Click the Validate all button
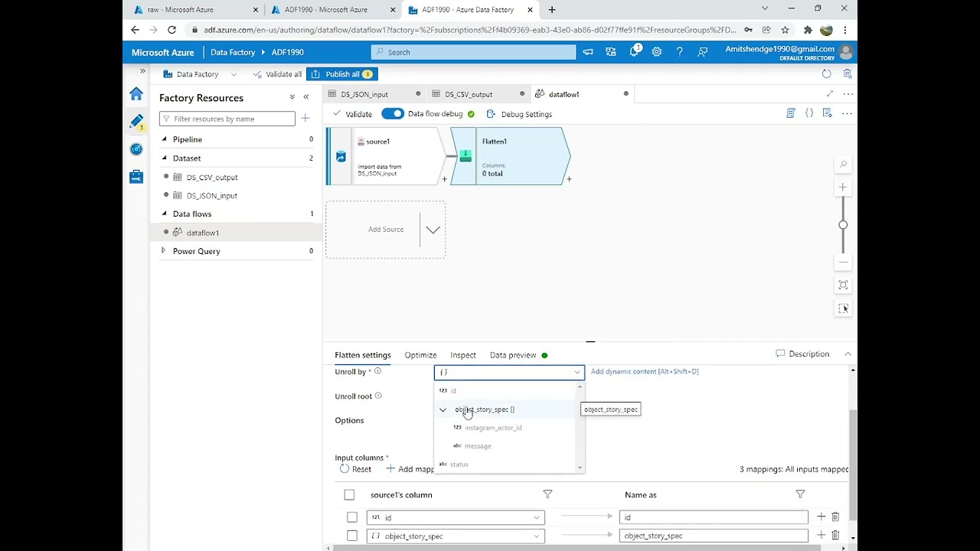The width and height of the screenshot is (980, 551). pyautogui.click(x=276, y=74)
